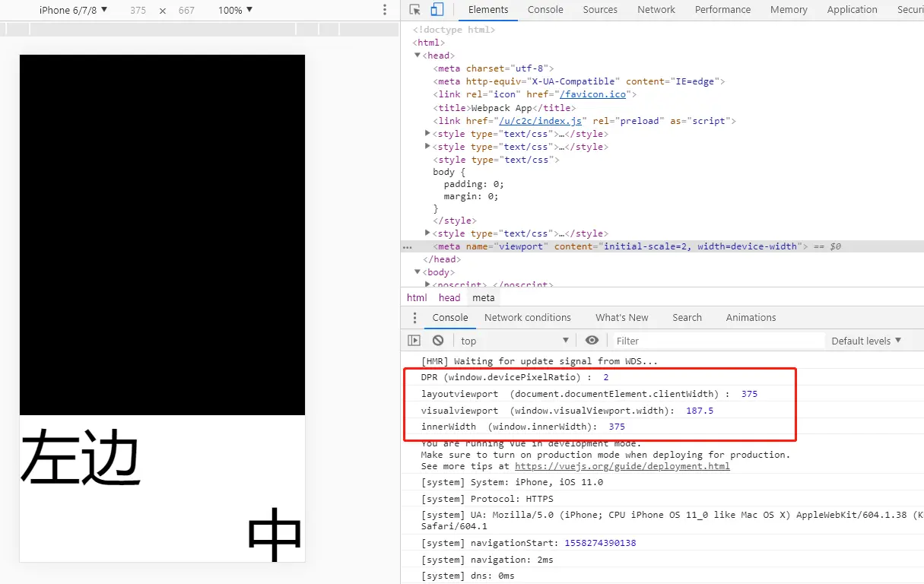Edit the device width value 375
The image size is (924, 584).
(x=138, y=11)
